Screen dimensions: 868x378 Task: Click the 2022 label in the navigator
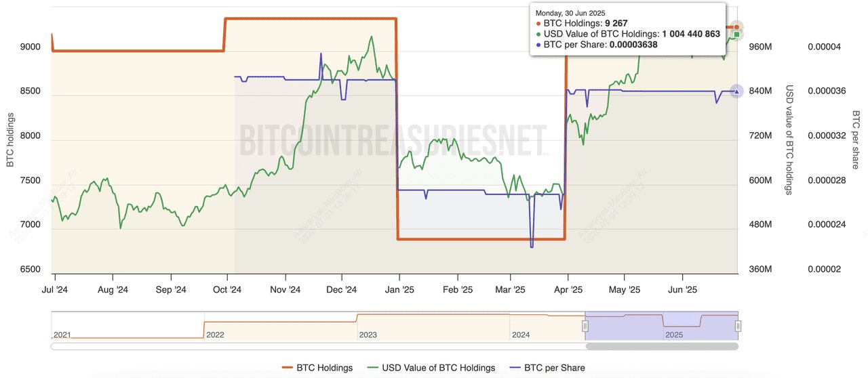[x=215, y=335]
